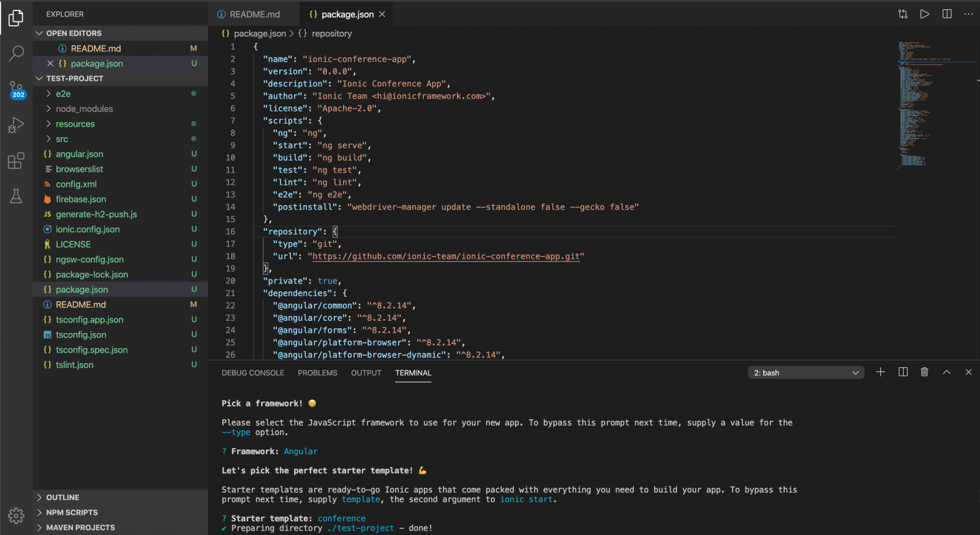Kill the terminal with trash icon

point(925,372)
